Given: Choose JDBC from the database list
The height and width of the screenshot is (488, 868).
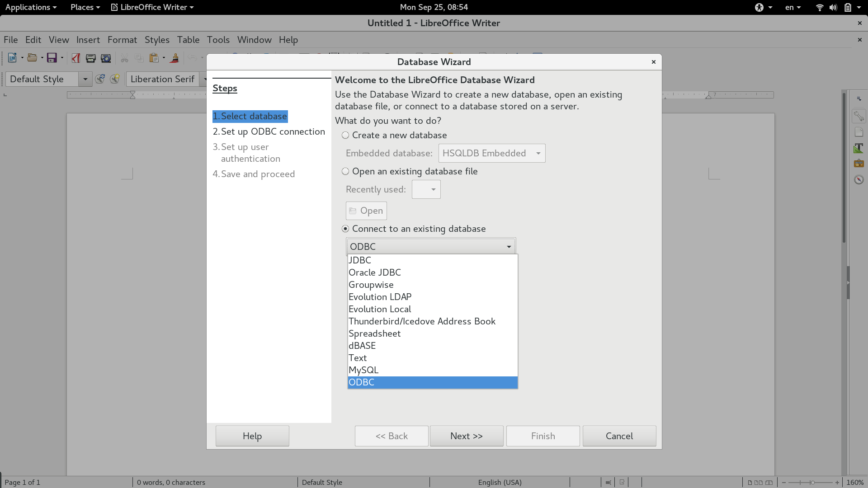Looking at the screenshot, I should 433,260.
